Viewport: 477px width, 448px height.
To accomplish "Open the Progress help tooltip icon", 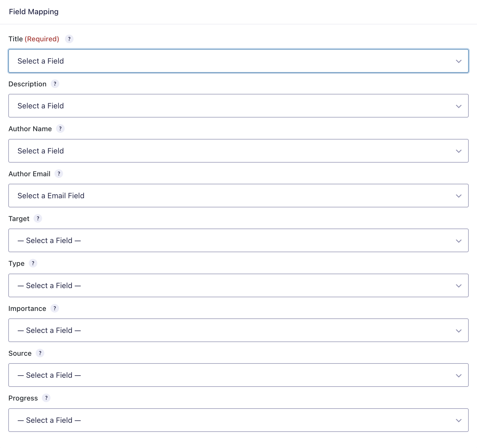I will (46, 398).
